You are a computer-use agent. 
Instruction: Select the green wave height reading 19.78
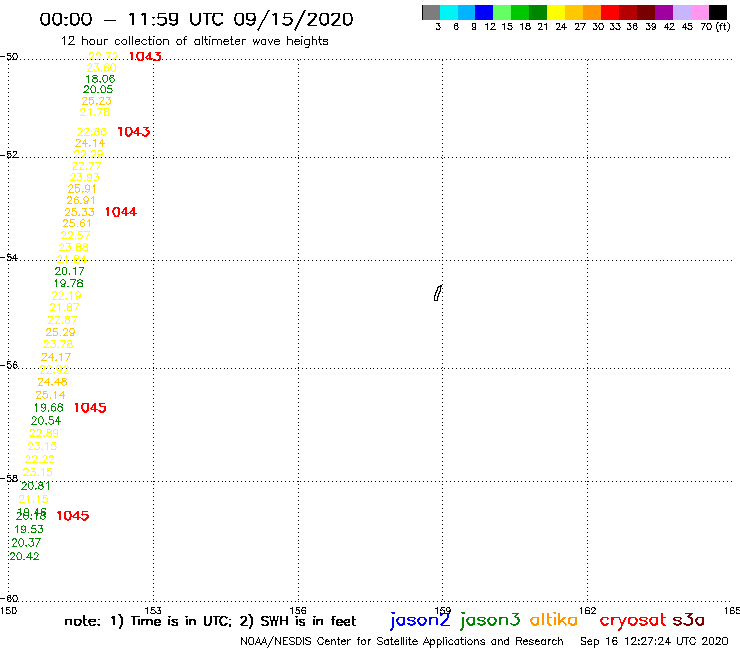[x=68, y=284]
